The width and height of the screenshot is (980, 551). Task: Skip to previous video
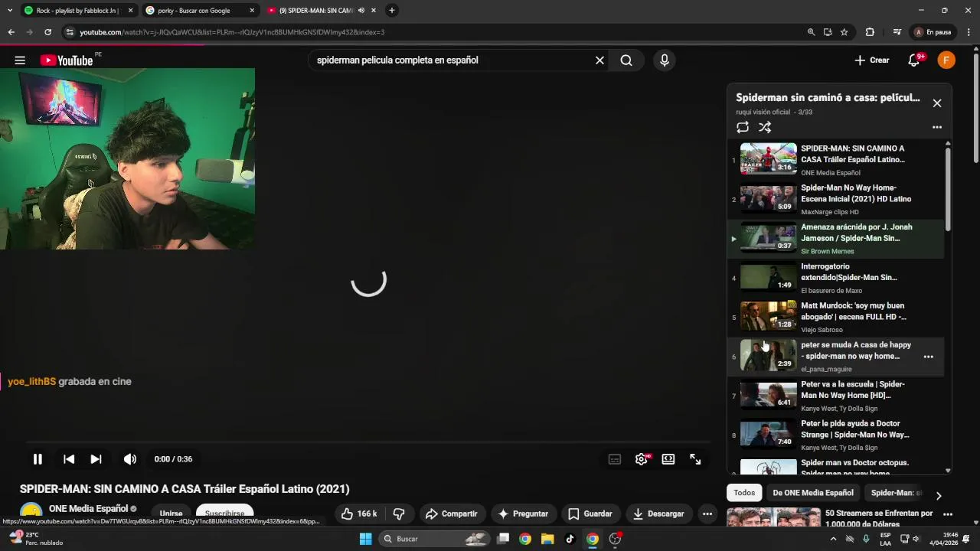(69, 459)
